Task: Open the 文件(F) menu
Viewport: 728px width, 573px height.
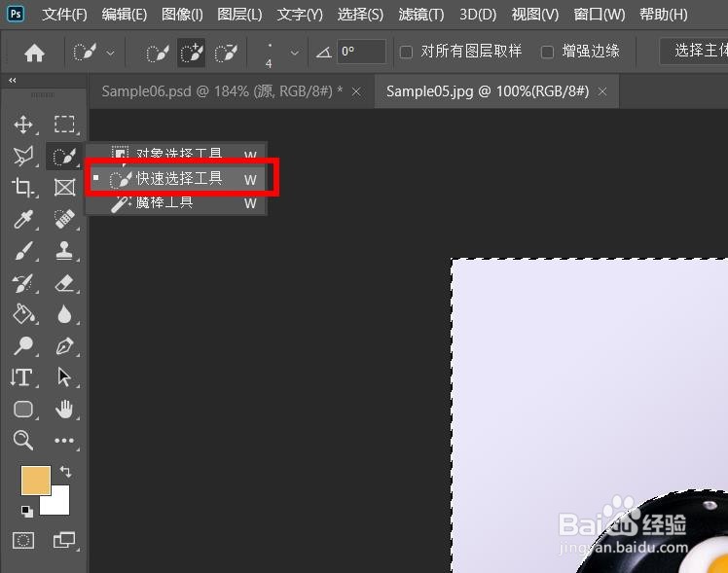Action: 64,15
